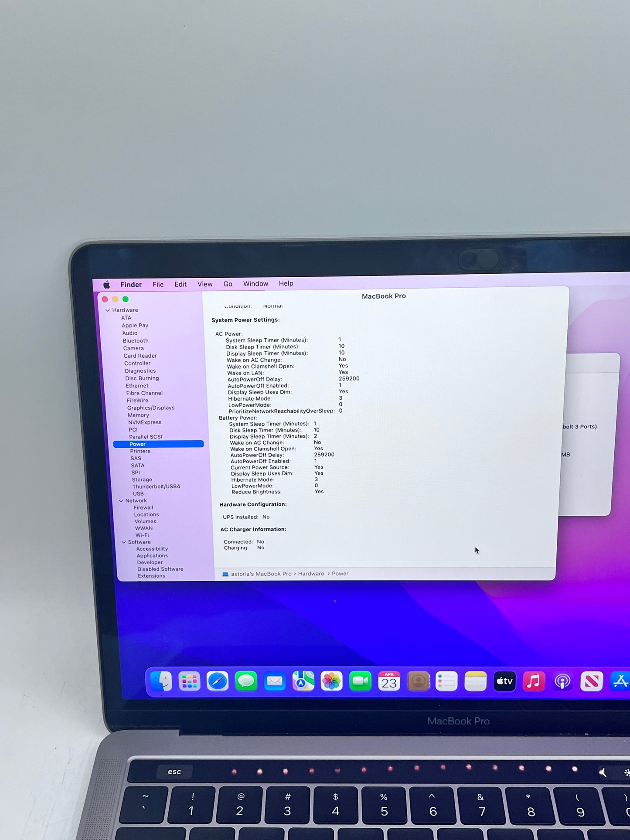Select NVMExpress in the sidebar
The width and height of the screenshot is (630, 840).
pyautogui.click(x=145, y=422)
